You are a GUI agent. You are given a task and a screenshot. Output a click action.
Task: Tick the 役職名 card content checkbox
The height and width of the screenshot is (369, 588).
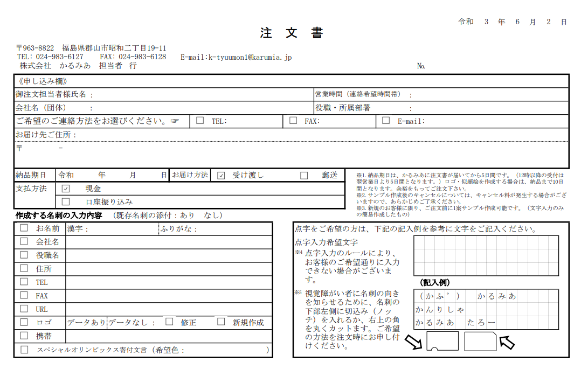point(24,255)
